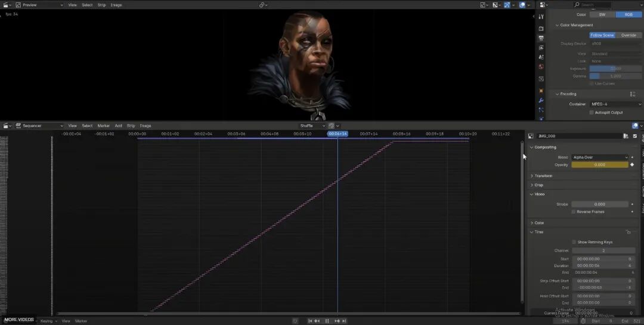The image size is (644, 325).
Task: Open the Shuffle overlap mode dropdown
Action: [x=312, y=126]
